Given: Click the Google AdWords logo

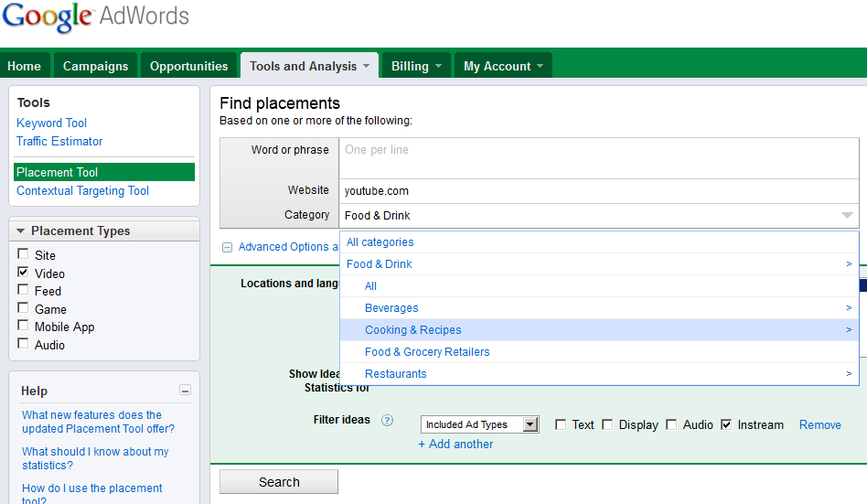Looking at the screenshot, I should pyautogui.click(x=95, y=18).
